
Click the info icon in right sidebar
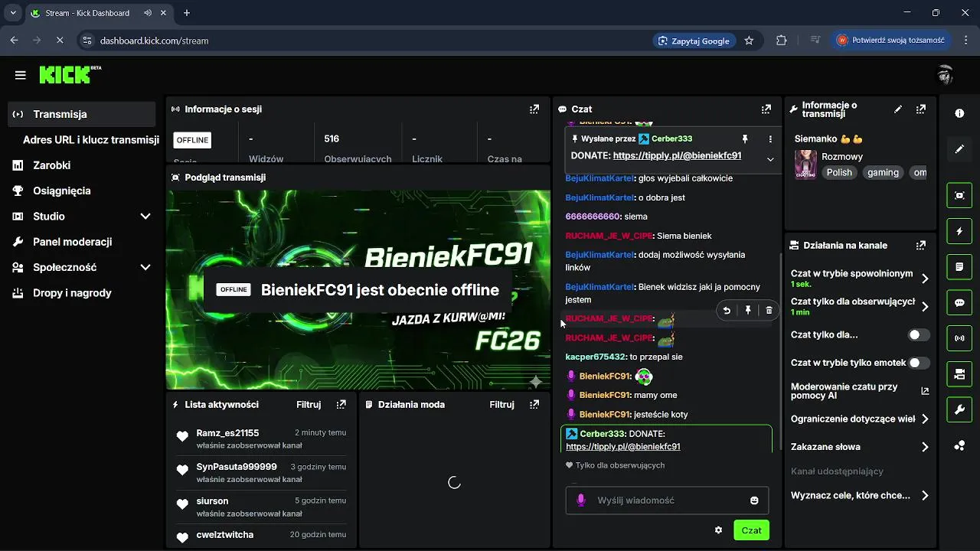(x=959, y=113)
